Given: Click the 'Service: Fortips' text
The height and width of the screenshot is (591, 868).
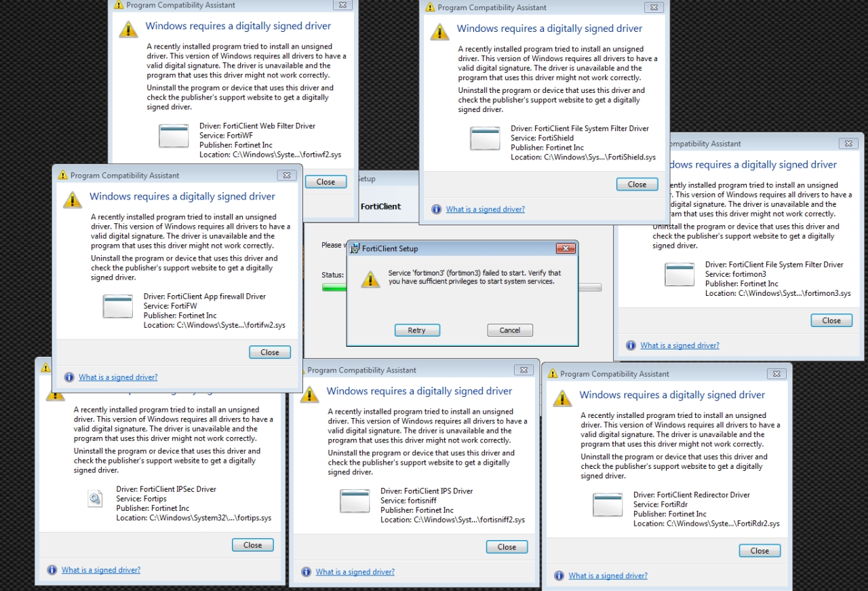Looking at the screenshot, I should 142,499.
